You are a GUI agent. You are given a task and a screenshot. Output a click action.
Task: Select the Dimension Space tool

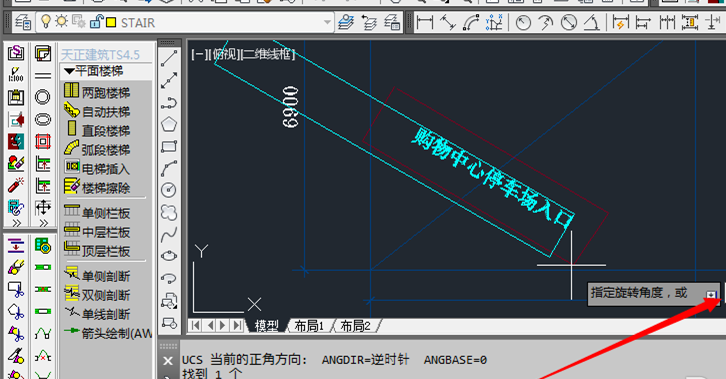click(690, 22)
